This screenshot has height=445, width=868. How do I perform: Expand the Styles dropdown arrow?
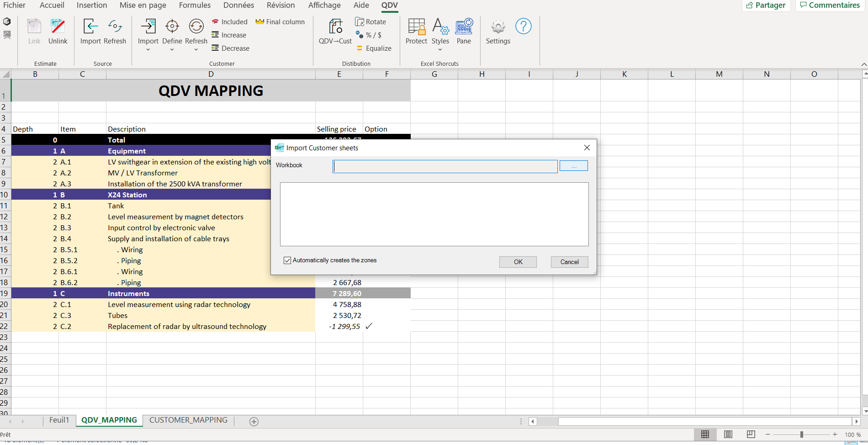pyautogui.click(x=440, y=50)
